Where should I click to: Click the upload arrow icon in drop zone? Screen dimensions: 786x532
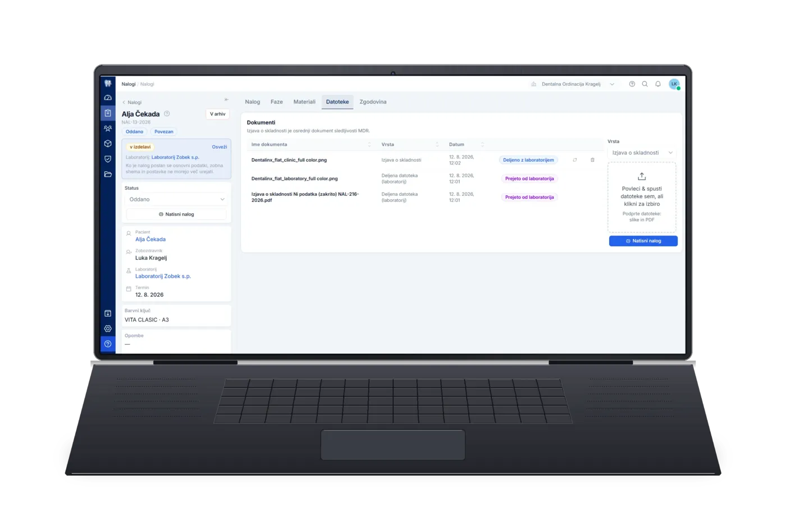pos(642,176)
